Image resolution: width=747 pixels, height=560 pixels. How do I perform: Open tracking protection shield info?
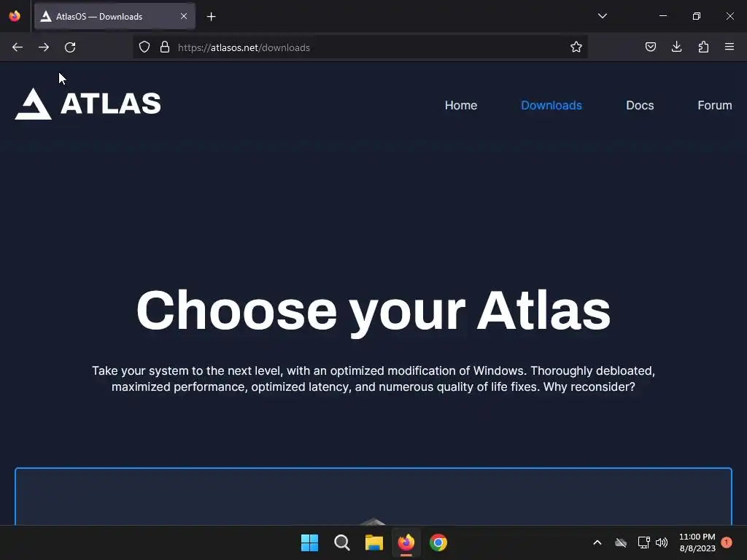coord(144,47)
